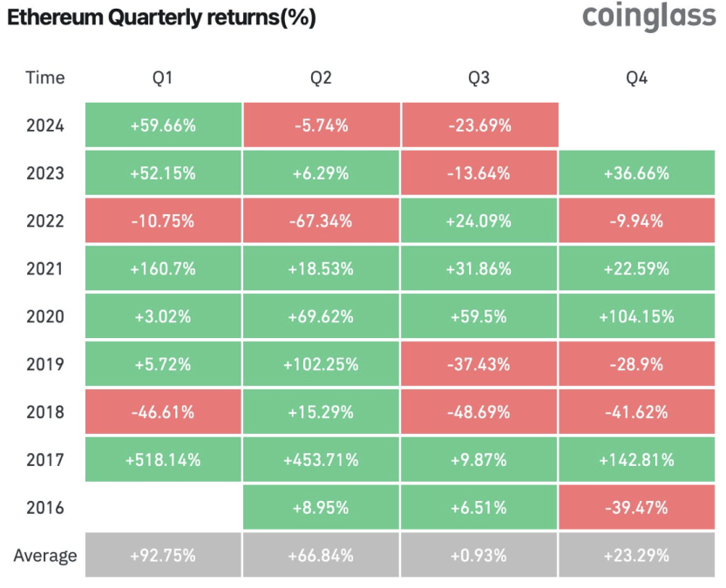Select the 2016 Q4 -39.47% cell
The width and height of the screenshot is (726, 588).
636,508
